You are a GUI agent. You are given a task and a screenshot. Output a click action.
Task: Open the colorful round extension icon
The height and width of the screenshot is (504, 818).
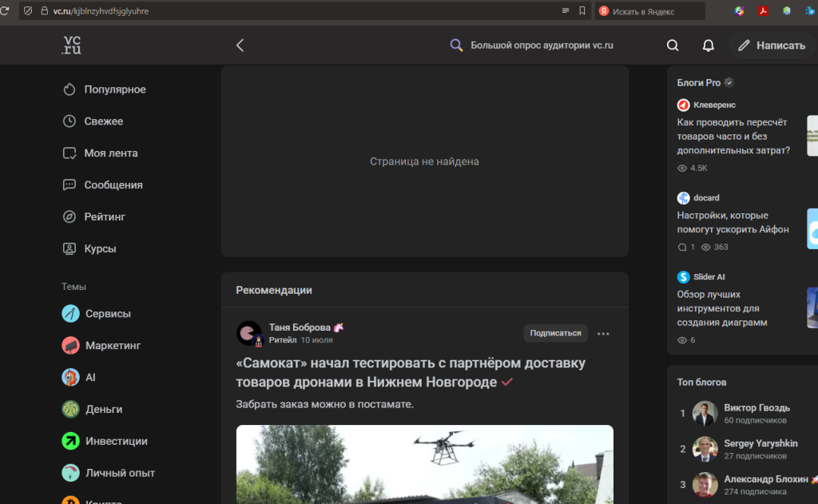739,11
